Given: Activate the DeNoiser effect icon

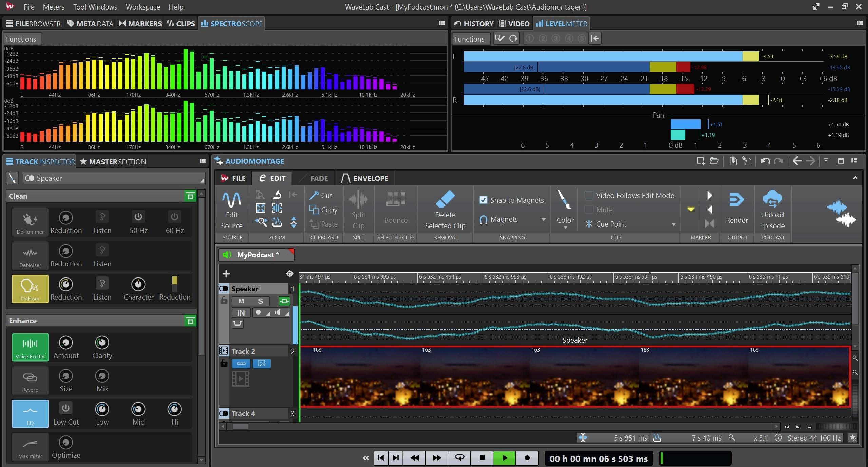Looking at the screenshot, I should [30, 255].
